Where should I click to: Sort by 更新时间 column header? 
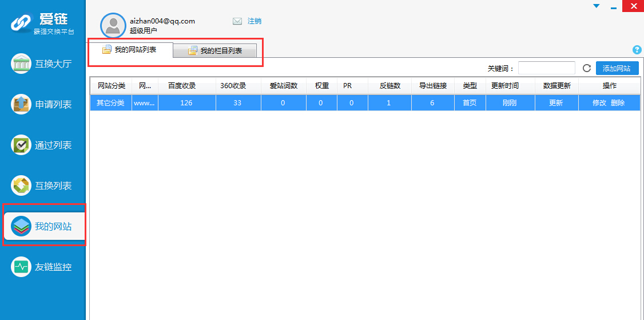(510, 86)
